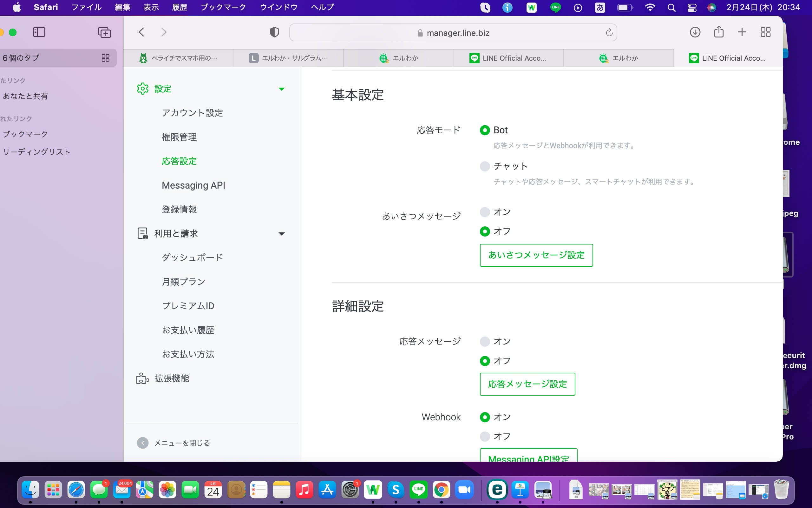Open the ファイル menu
Image resolution: width=812 pixels, height=508 pixels.
[86, 7]
